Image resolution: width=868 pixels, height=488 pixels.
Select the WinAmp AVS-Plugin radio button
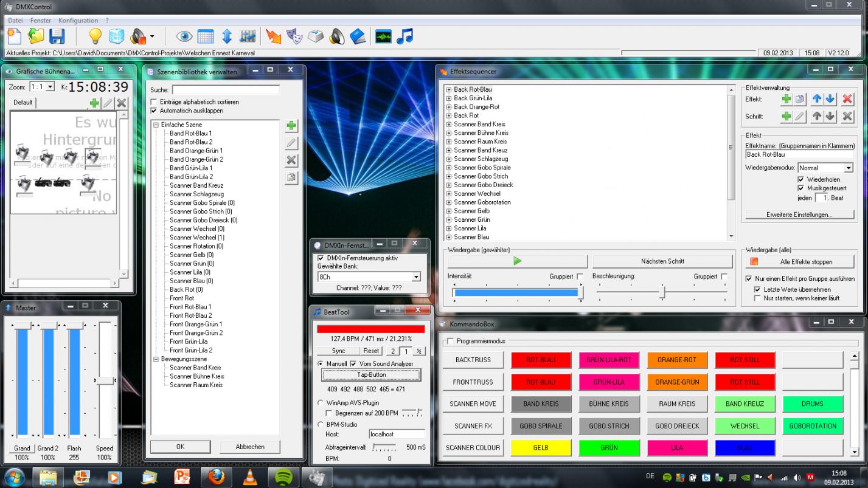click(x=321, y=403)
